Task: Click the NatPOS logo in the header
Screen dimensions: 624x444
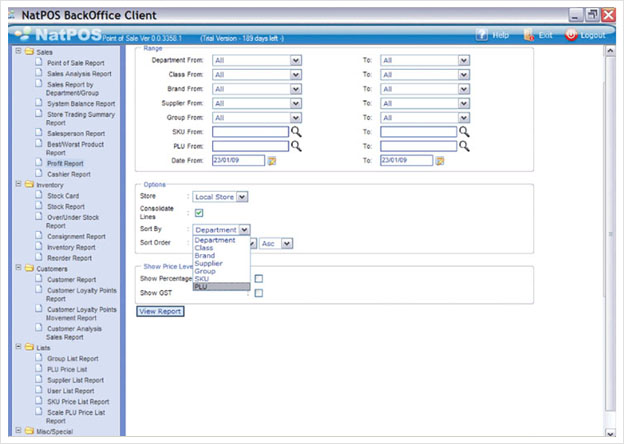Action: (x=58, y=34)
